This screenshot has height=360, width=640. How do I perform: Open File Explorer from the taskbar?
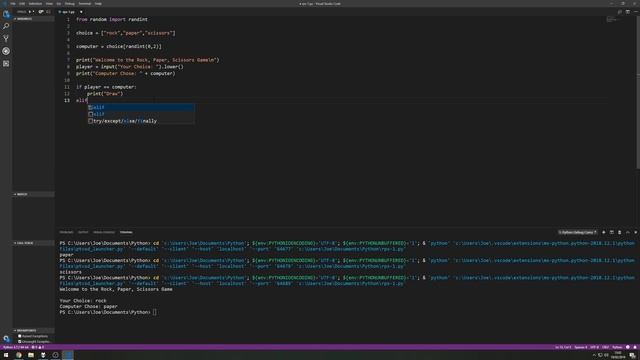pyautogui.click(x=31, y=355)
